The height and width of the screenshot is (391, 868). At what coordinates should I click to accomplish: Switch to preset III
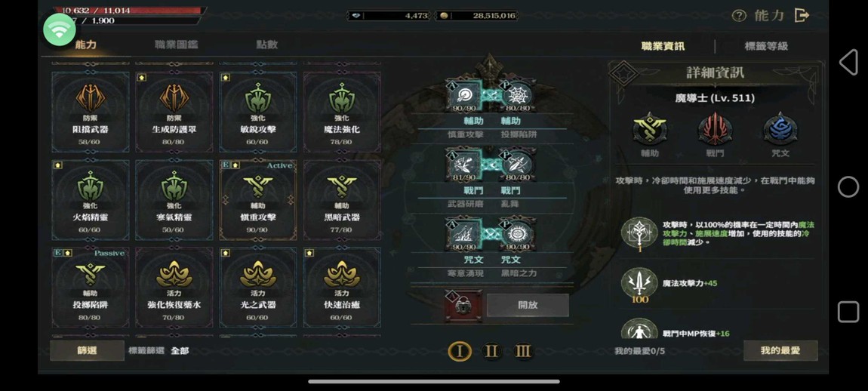pyautogui.click(x=523, y=351)
